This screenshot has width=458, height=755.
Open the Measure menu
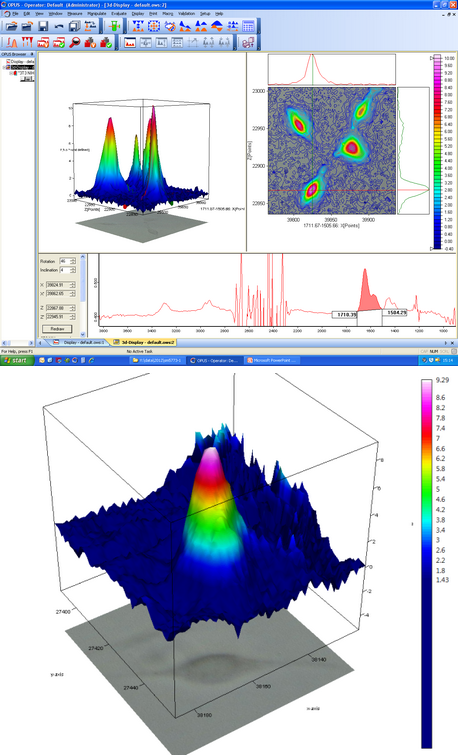[75, 13]
